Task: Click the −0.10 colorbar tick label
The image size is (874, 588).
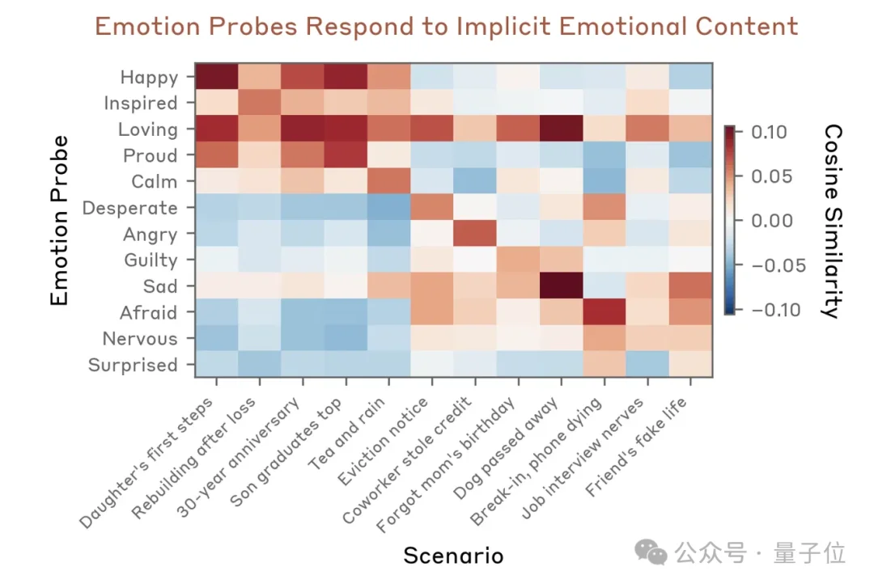Action: (x=776, y=309)
